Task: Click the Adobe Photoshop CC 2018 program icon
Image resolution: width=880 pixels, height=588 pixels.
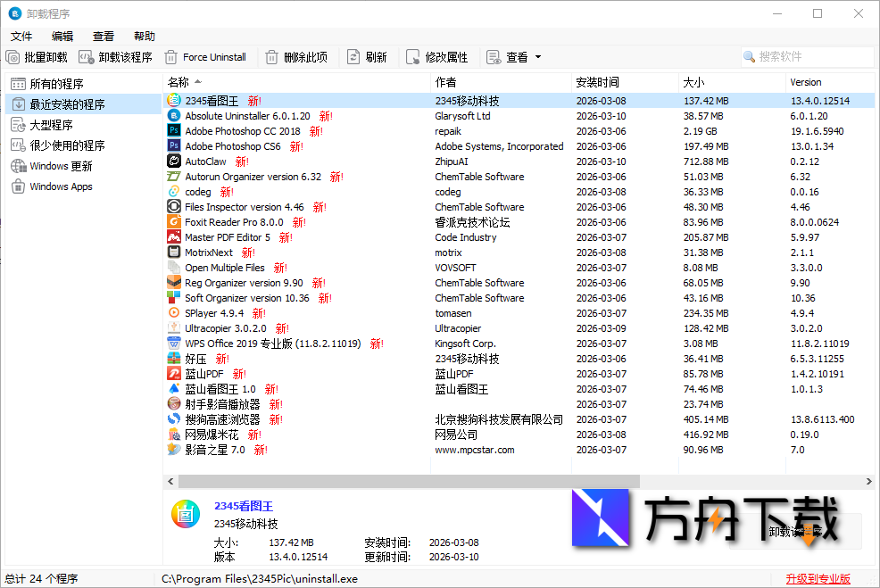Action: click(x=173, y=131)
